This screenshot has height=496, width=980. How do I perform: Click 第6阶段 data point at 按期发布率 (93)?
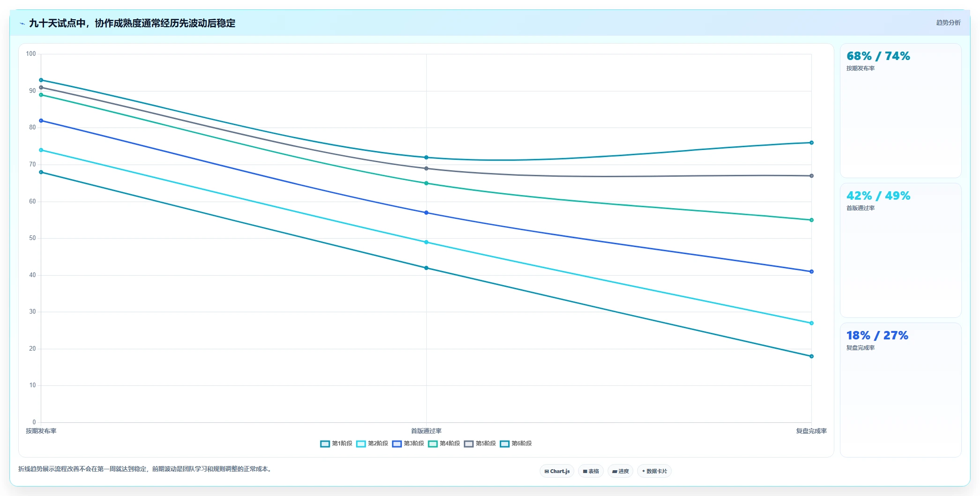coord(41,80)
